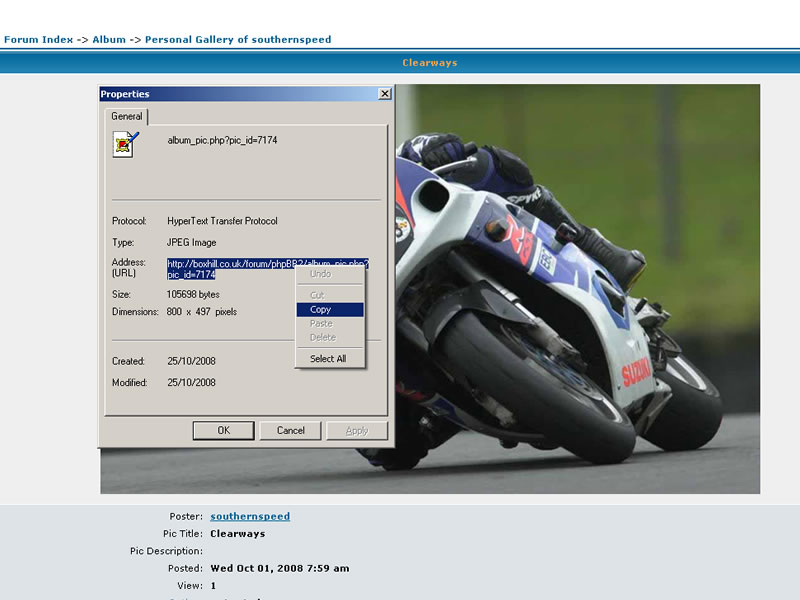Click the Delete context menu entry
Viewport: 800px width, 600px height.
coord(323,338)
